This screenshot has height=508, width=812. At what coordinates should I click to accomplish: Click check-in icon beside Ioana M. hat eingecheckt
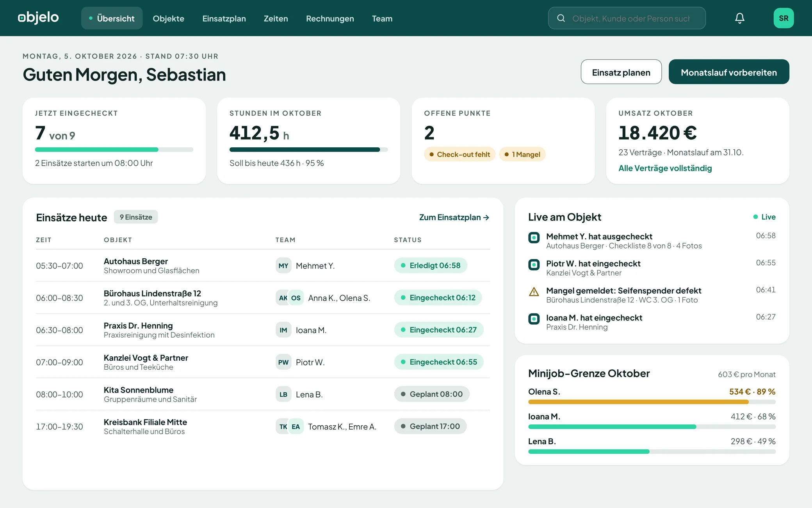coord(534,319)
